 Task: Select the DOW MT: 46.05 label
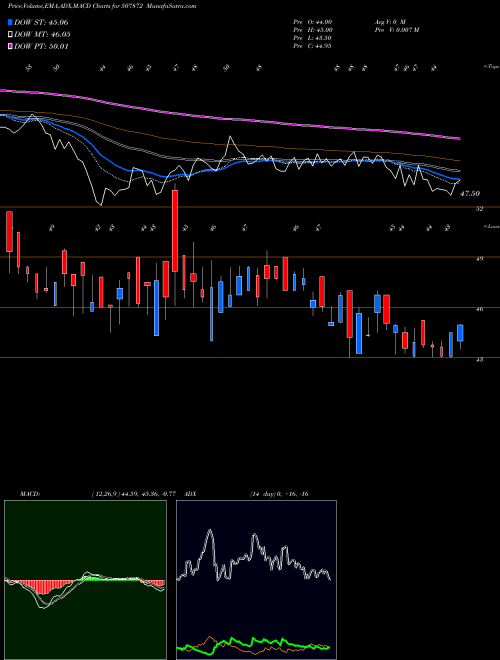point(42,35)
